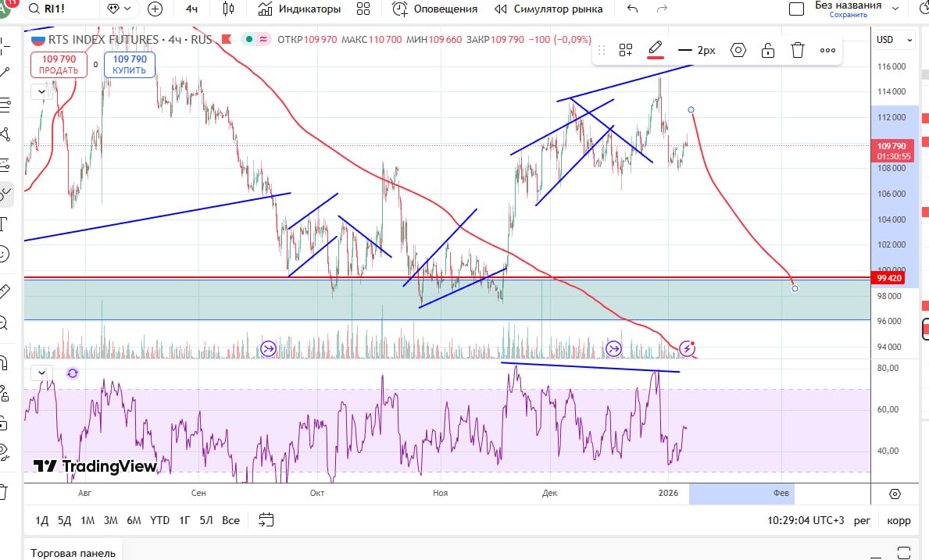Select the 3М date range

(x=111, y=520)
